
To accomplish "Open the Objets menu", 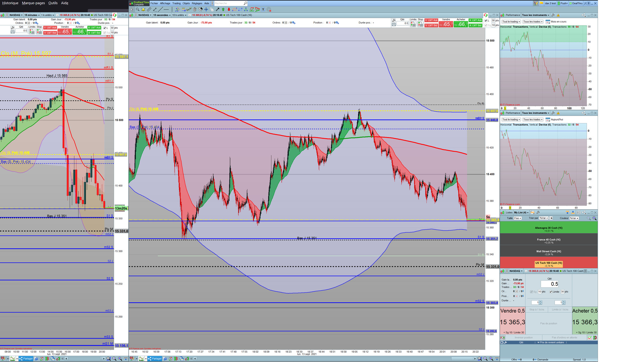I will [186, 3].
